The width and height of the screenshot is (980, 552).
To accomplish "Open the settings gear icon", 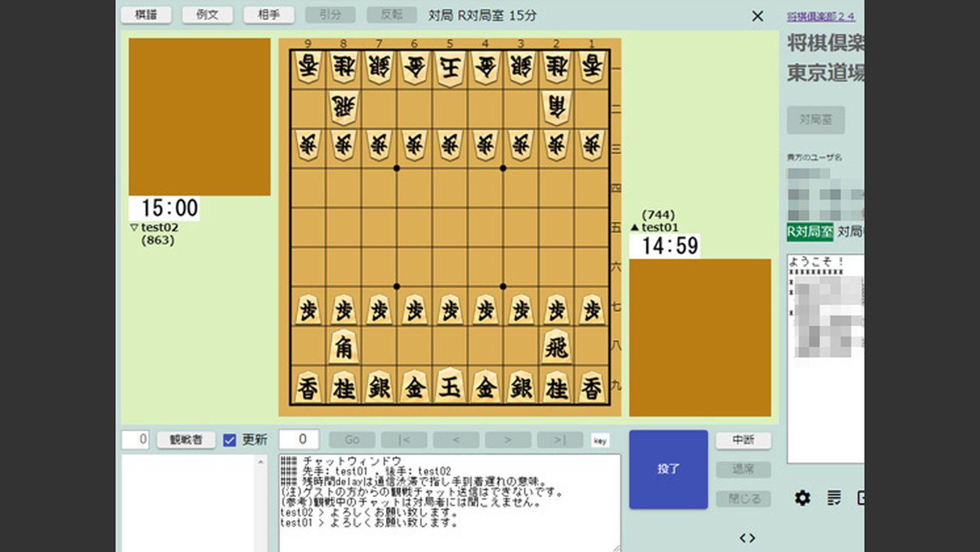I will pyautogui.click(x=802, y=499).
